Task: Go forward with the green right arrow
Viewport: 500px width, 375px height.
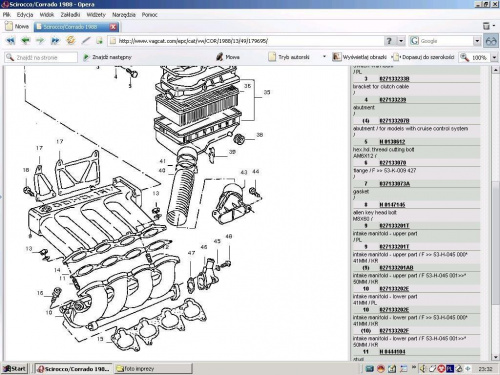Action: click(40, 41)
